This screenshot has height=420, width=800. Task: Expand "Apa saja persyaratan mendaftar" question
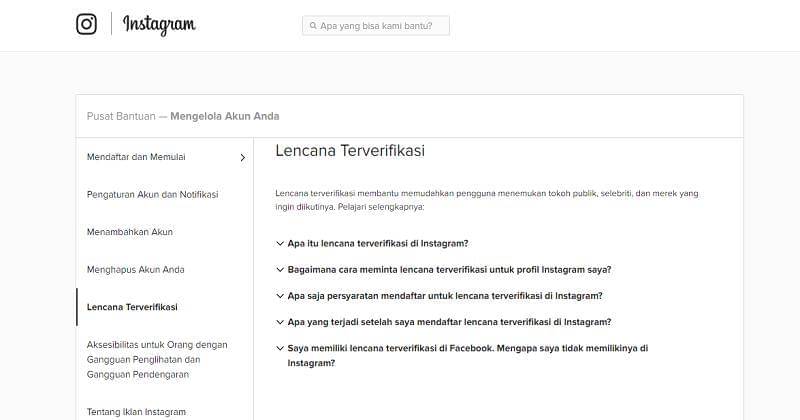tap(445, 296)
